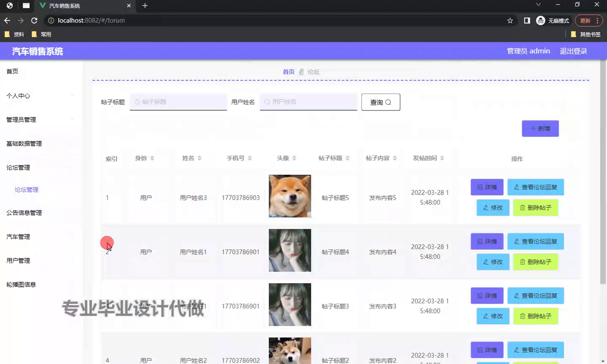Click the 管理员 admin label
Viewport: 607px width, 364px height.
click(x=528, y=51)
